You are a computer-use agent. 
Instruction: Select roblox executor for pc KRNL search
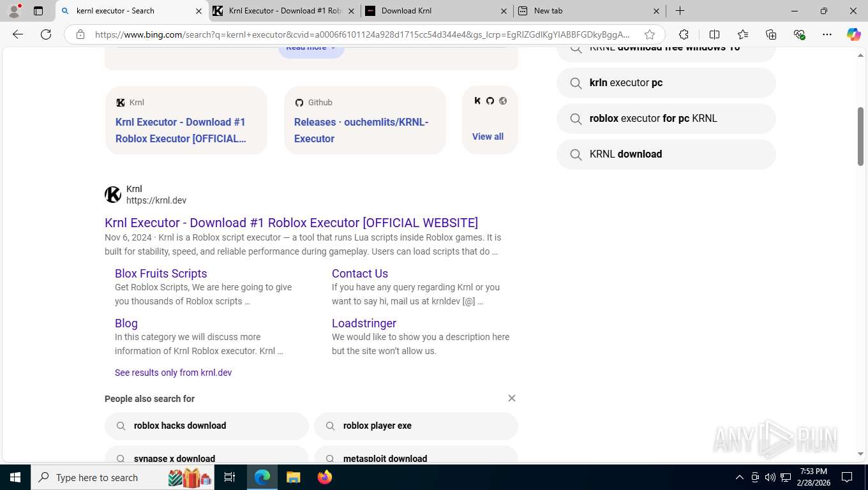click(666, 119)
